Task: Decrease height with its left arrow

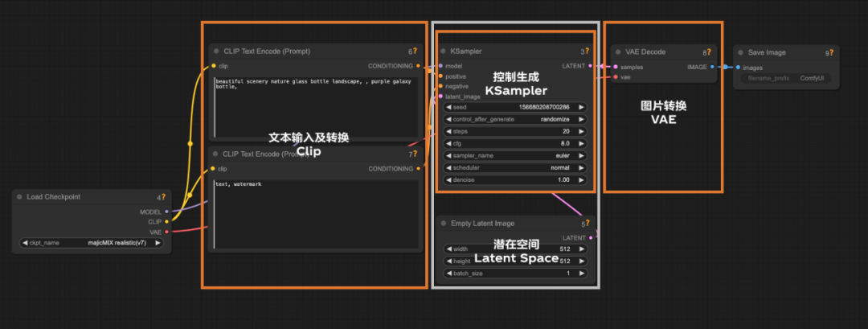Action: pos(449,261)
